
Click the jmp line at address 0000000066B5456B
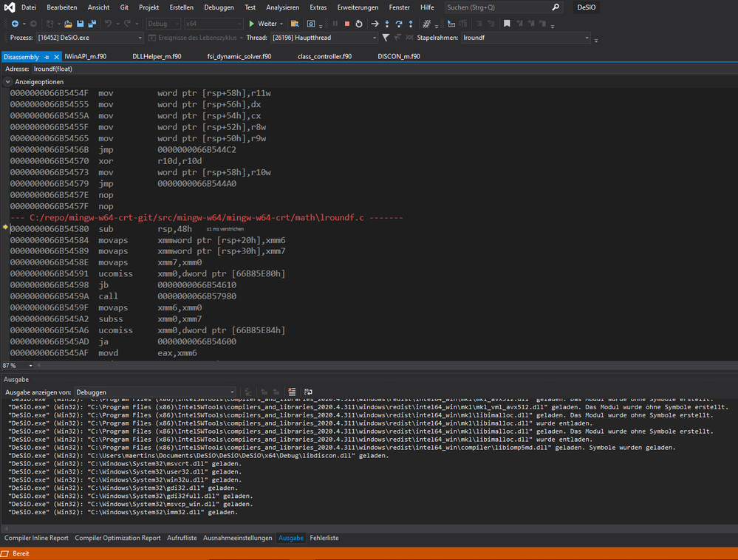point(123,150)
